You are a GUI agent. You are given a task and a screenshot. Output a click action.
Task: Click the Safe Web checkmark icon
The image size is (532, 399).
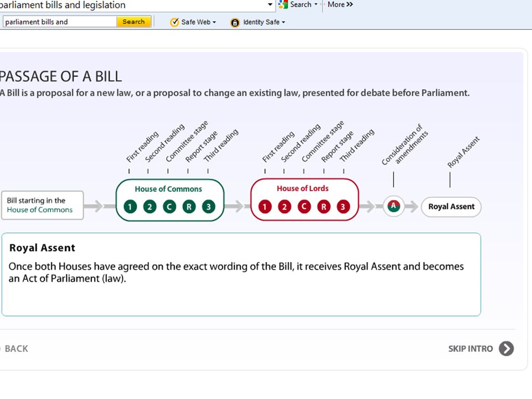pyautogui.click(x=175, y=22)
